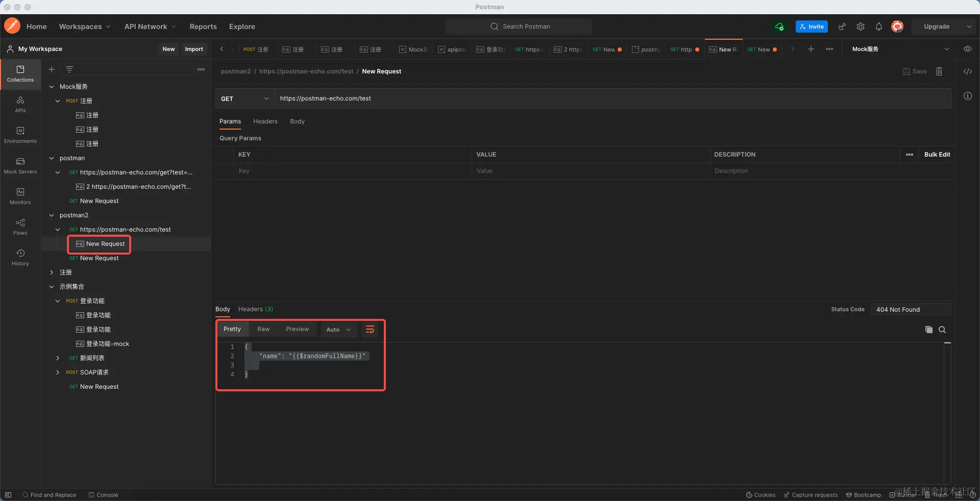Screen dimensions: 980x501
Task: Open the Upgrade dropdown arrow
Action: point(969,27)
